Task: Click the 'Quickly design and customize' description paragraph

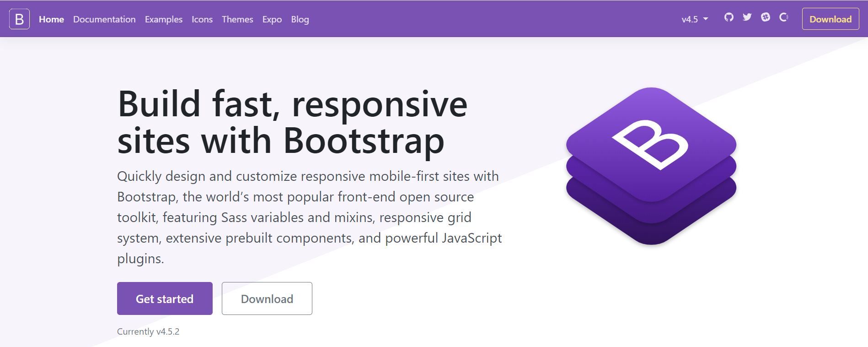Action: (310, 217)
